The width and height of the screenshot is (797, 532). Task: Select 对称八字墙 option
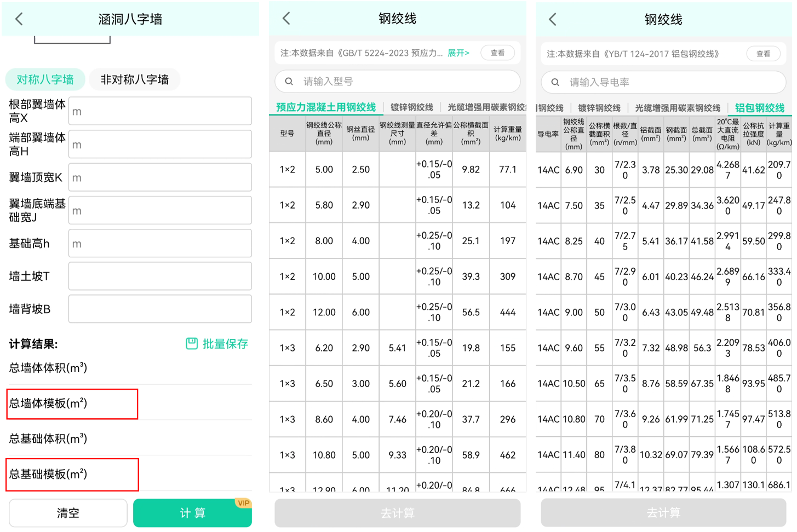click(45, 79)
